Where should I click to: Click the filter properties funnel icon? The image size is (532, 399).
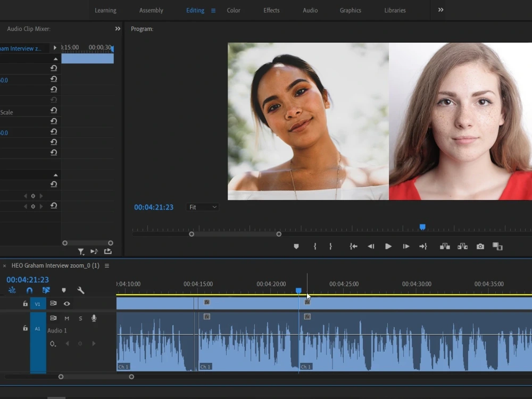tap(81, 252)
